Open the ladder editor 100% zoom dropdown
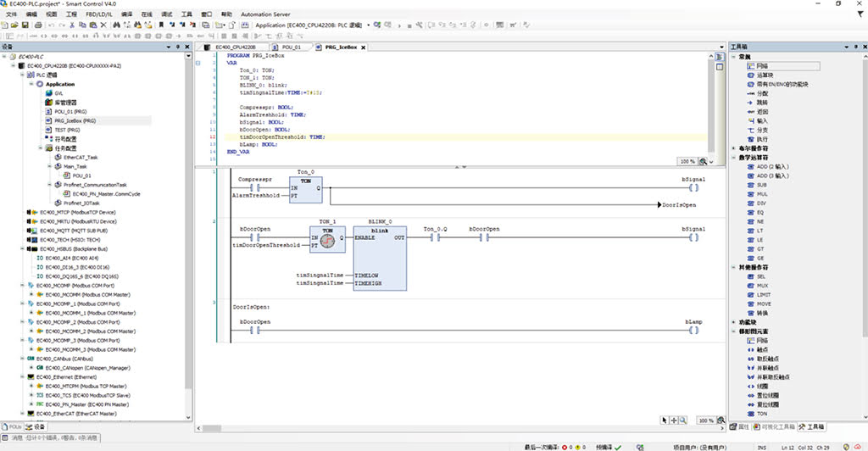Viewport: 868px width, 451px height. 721,420
